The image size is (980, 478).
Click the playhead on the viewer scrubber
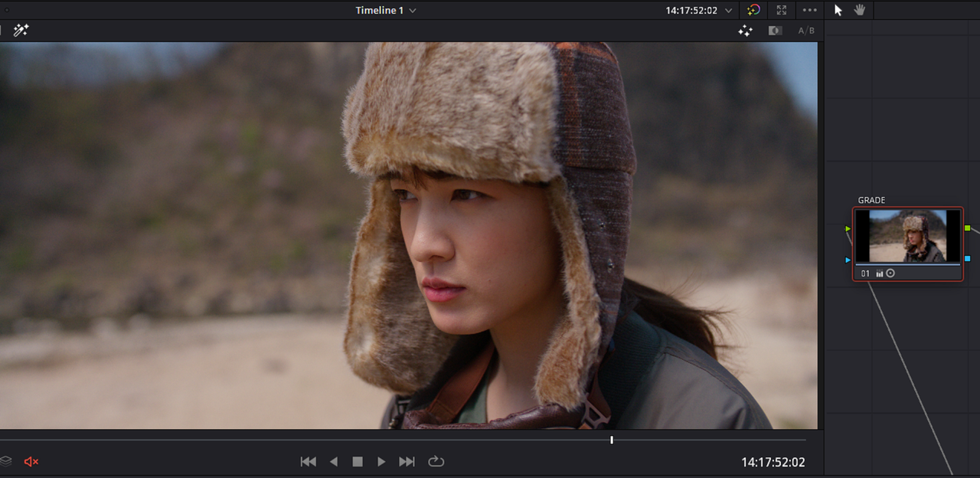(612, 440)
